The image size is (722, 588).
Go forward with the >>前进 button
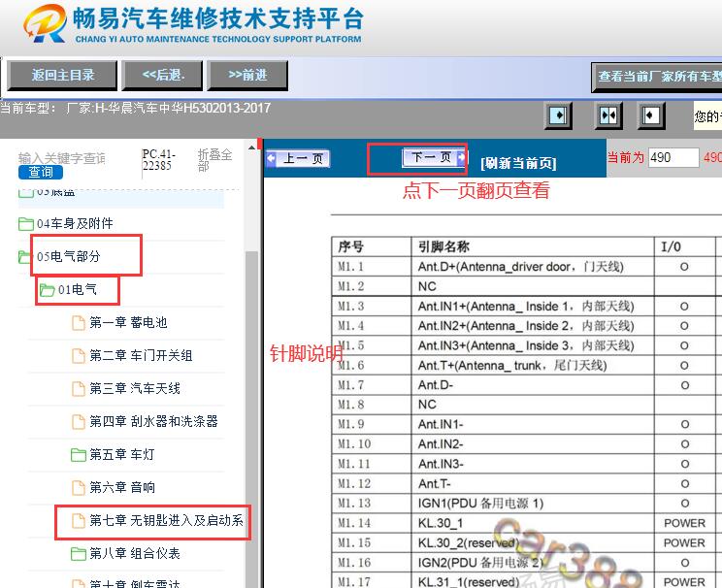(x=247, y=75)
